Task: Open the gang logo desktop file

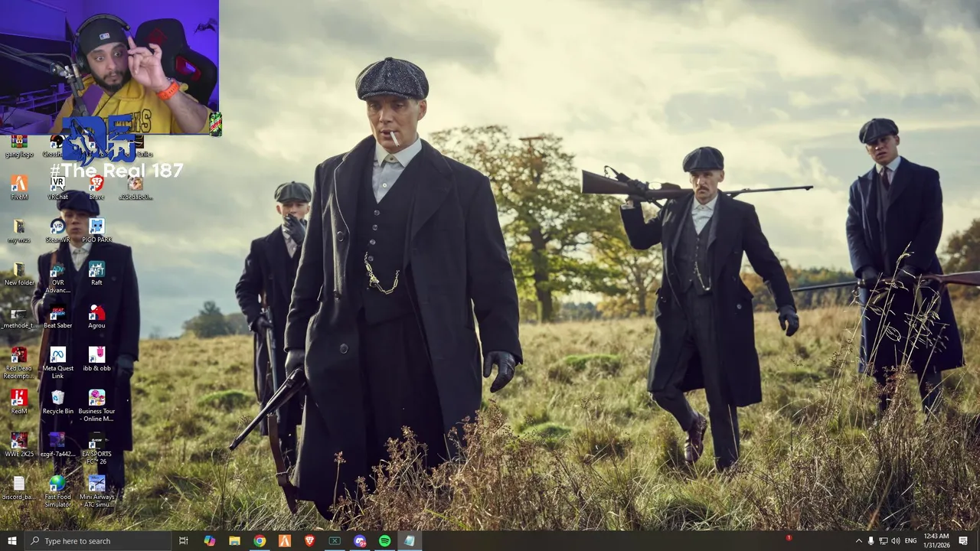Action: click(19, 146)
